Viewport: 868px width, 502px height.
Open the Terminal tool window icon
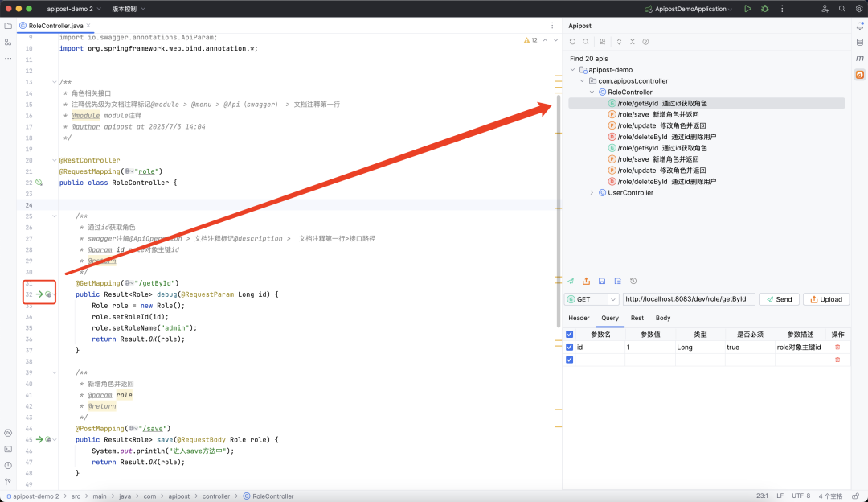pyautogui.click(x=8, y=450)
